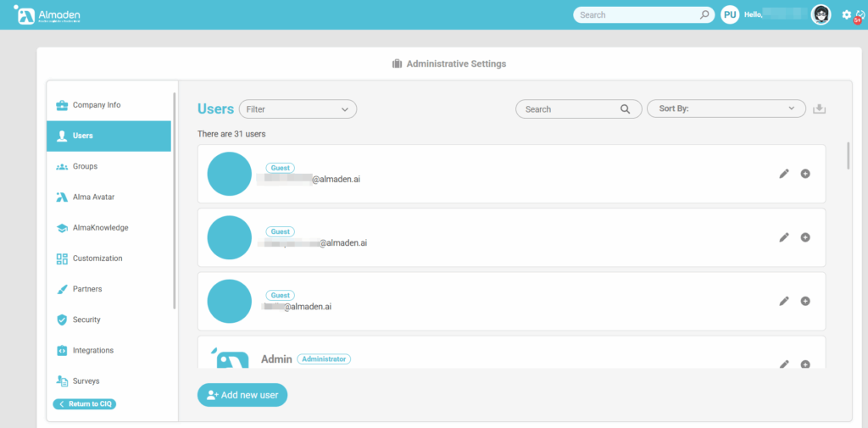Viewport: 868px width, 428px height.
Task: Open settings gear icon in top bar
Action: pyautogui.click(x=846, y=14)
